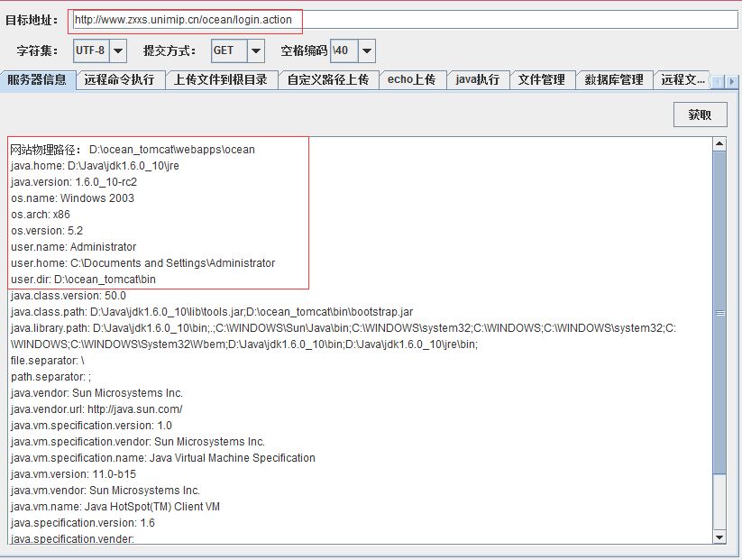Click the vertical scrollbar thumb in output
This screenshot has width=742, height=560.
719,312
